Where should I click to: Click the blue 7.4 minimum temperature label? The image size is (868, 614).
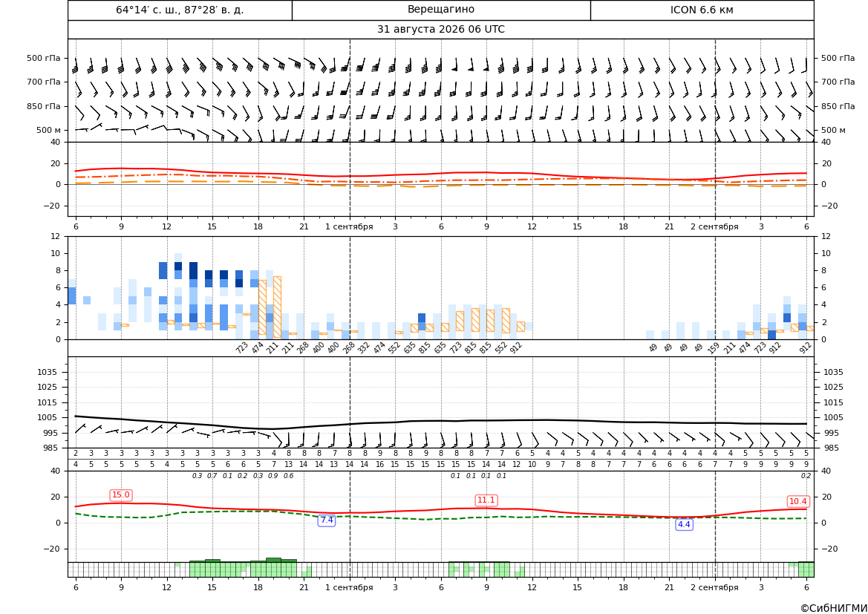click(x=327, y=520)
